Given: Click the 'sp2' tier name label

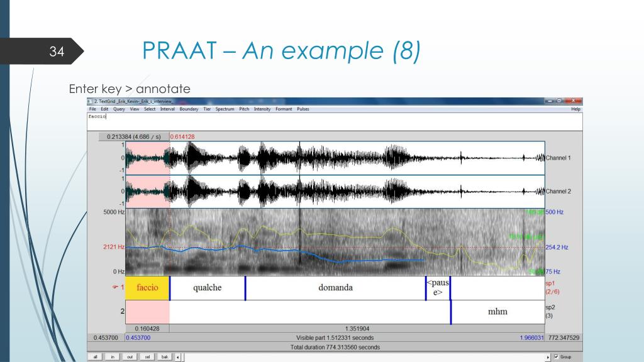Looking at the screenshot, I should (550, 307).
